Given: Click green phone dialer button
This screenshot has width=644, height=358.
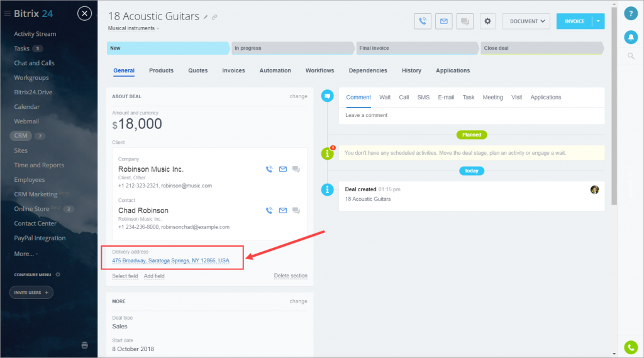Looking at the screenshot, I should tap(631, 347).
